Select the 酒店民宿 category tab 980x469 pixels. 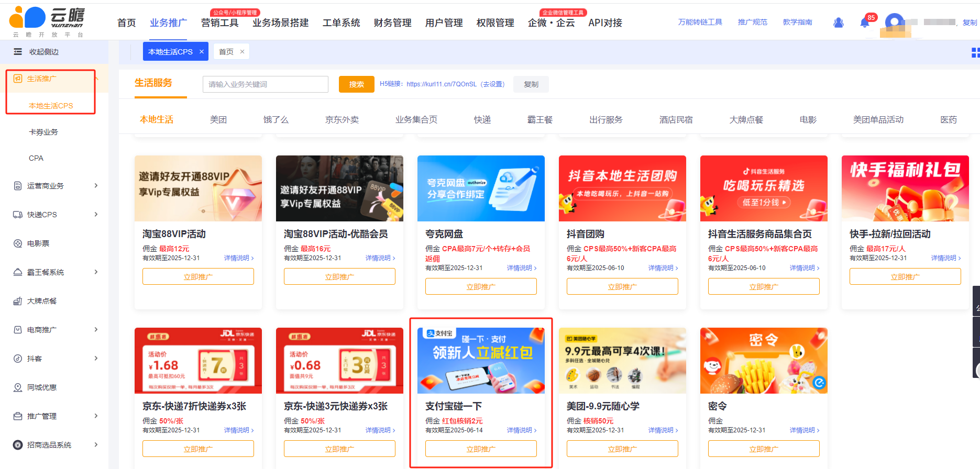point(676,120)
